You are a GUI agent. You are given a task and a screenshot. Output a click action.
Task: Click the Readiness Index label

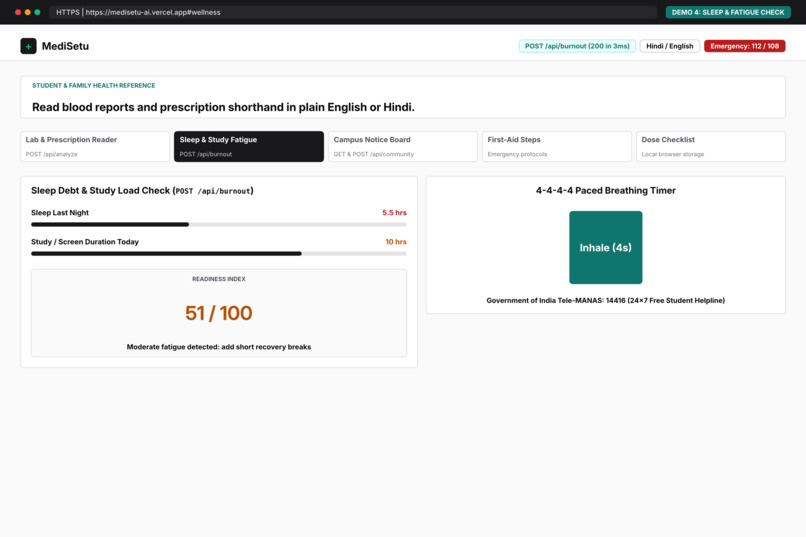coord(218,279)
